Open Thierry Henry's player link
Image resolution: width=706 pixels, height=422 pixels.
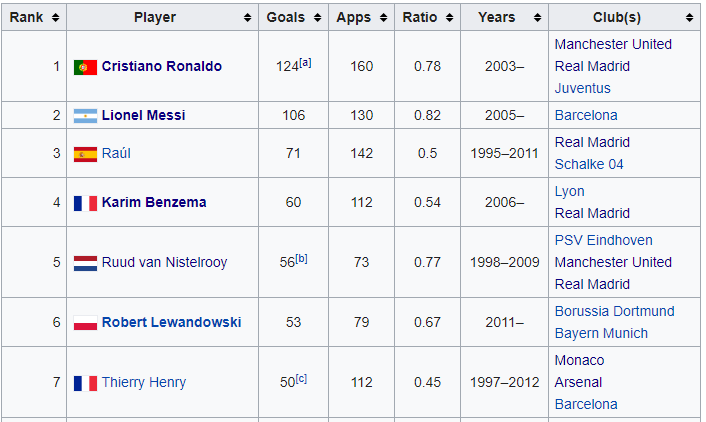(x=144, y=382)
